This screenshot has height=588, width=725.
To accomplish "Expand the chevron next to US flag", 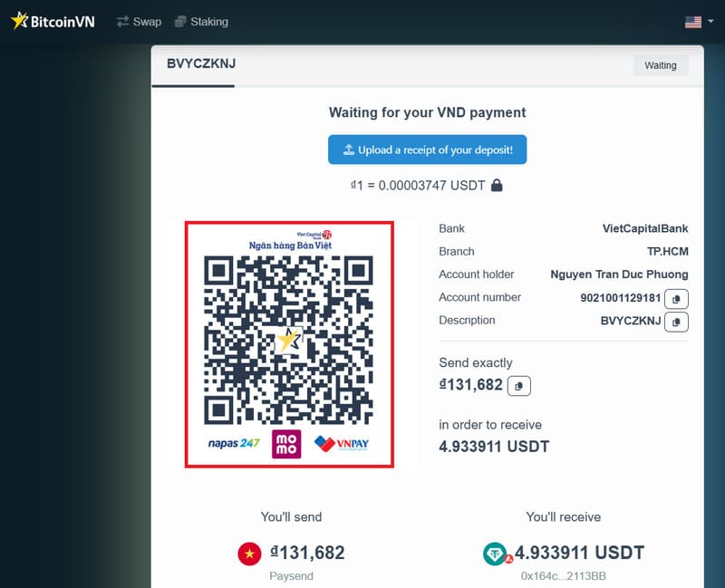I will pos(710,20).
